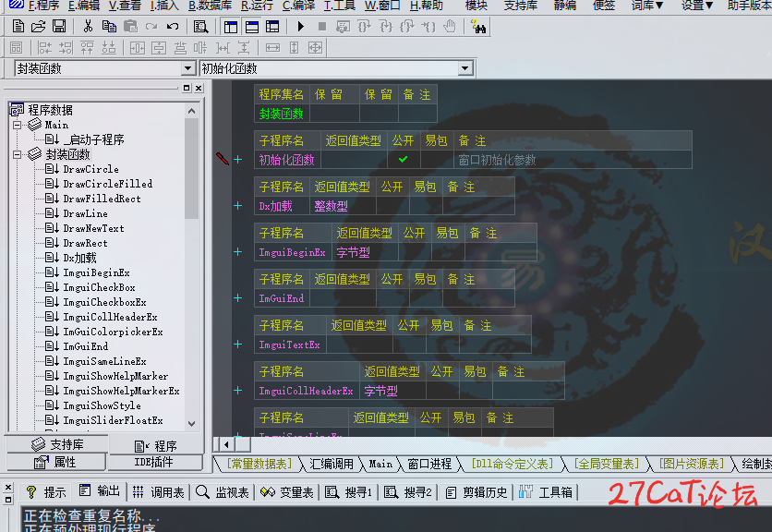Switch to the 全局变量表 tab
This screenshot has width=772, height=532.
coord(606,464)
